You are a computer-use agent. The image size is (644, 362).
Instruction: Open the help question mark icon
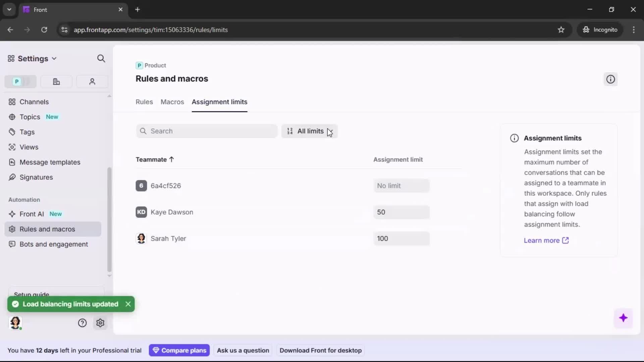coord(82,322)
